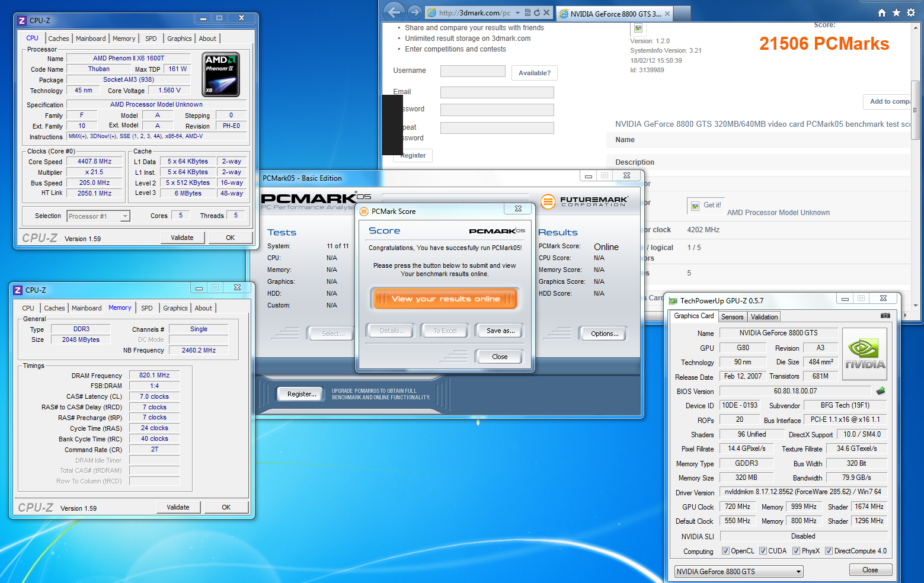The height and width of the screenshot is (583, 924).
Task: Click the browser Back arrow button
Action: tap(394, 12)
